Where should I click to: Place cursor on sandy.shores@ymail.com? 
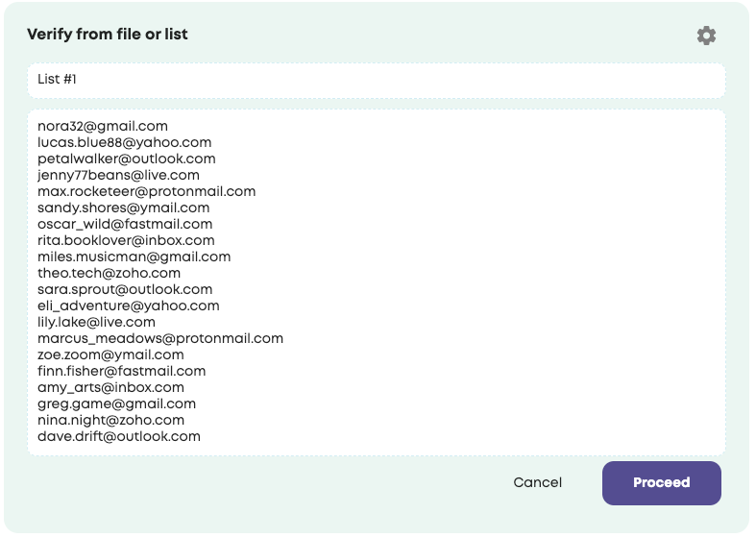123,208
